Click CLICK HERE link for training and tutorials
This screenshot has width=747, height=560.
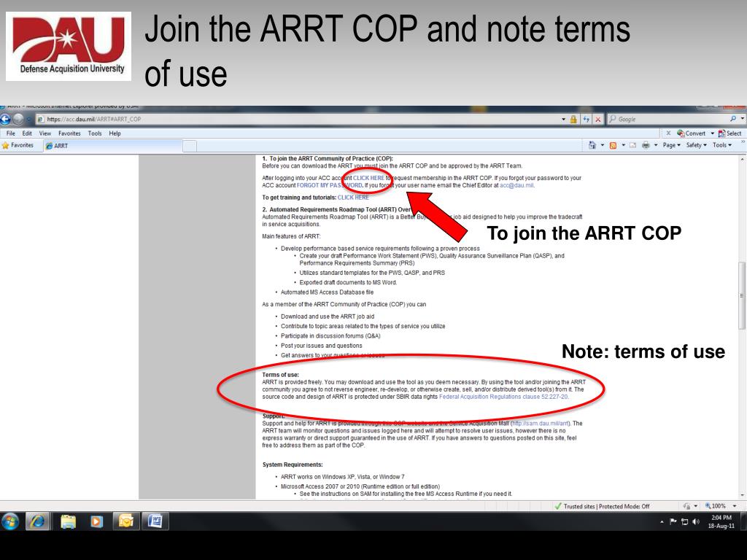(x=353, y=197)
